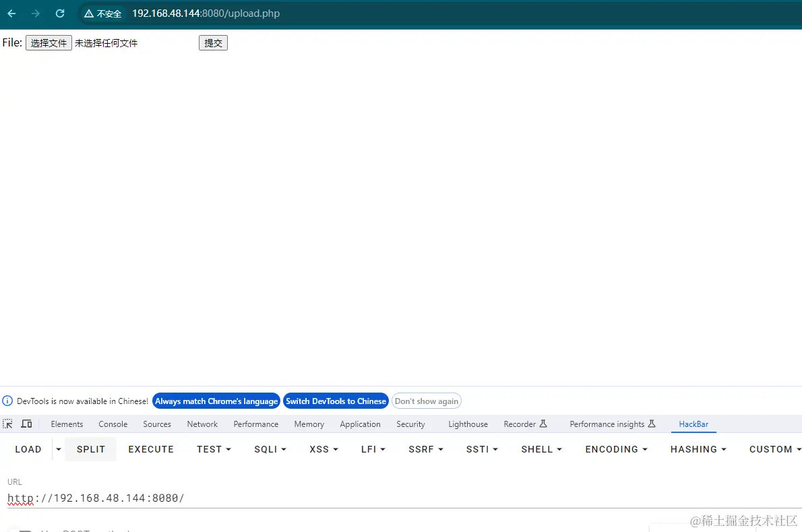This screenshot has height=532, width=802.
Task: Open the Recorder tab
Action: tap(525, 424)
